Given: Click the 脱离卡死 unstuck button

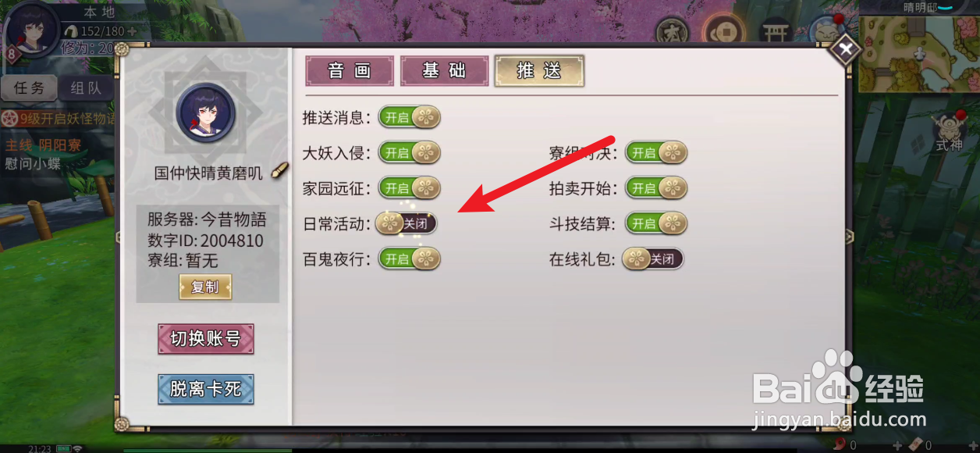Looking at the screenshot, I should tap(206, 389).
